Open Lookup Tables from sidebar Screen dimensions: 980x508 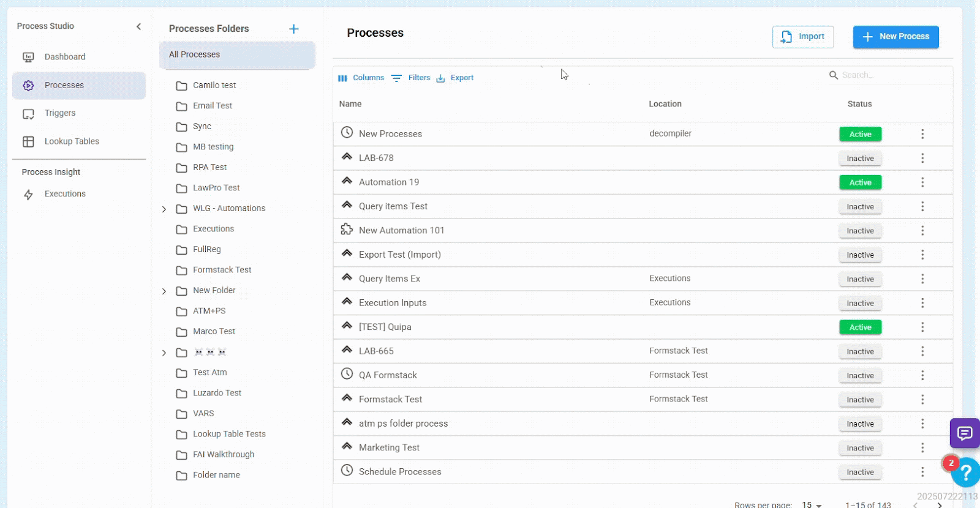[x=71, y=141]
